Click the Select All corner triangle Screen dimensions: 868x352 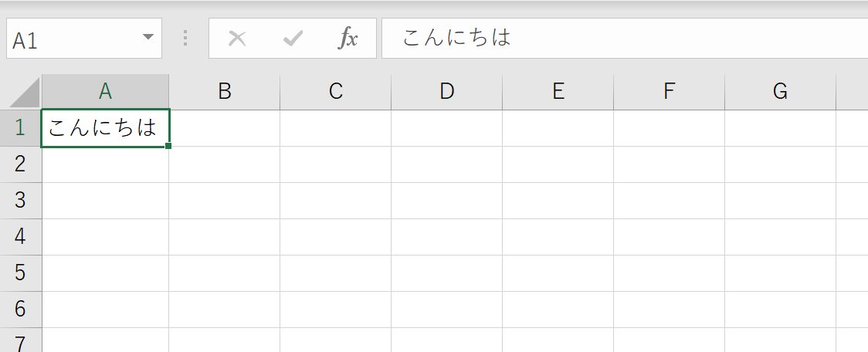pyautogui.click(x=25, y=92)
